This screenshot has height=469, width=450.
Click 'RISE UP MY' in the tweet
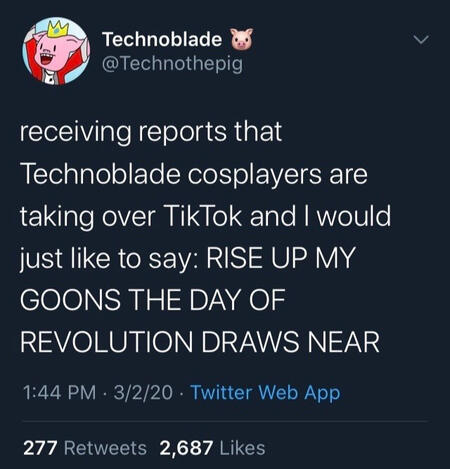[281, 258]
